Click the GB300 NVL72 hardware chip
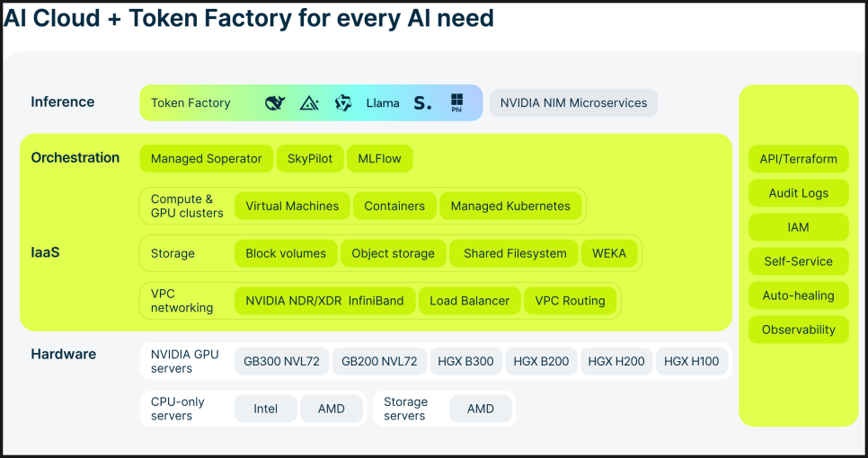This screenshot has height=458, width=868. pos(282,362)
